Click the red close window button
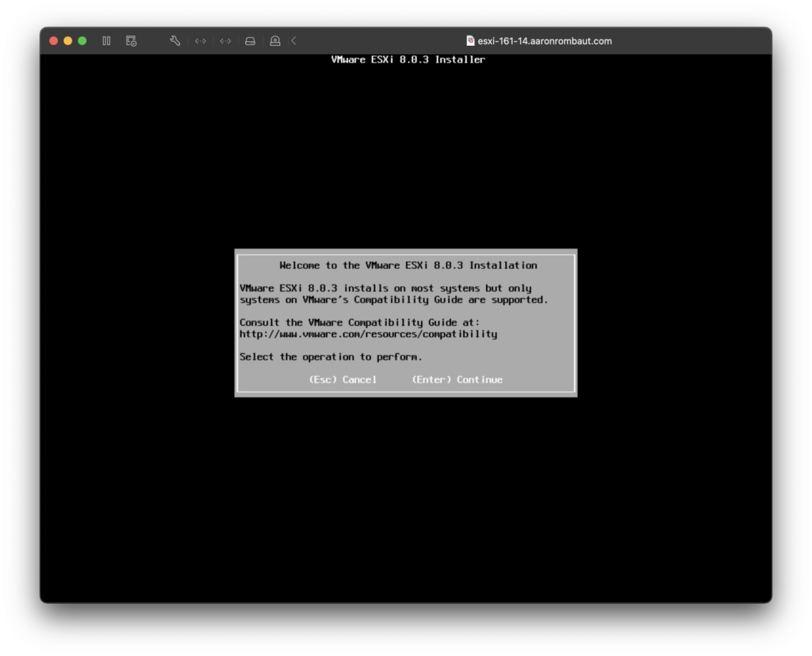812x656 pixels. (x=54, y=41)
